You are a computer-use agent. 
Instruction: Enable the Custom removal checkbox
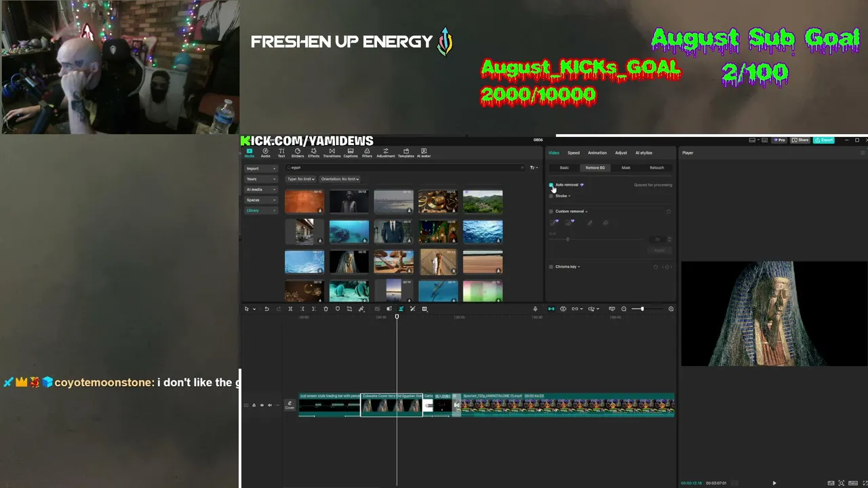(551, 211)
